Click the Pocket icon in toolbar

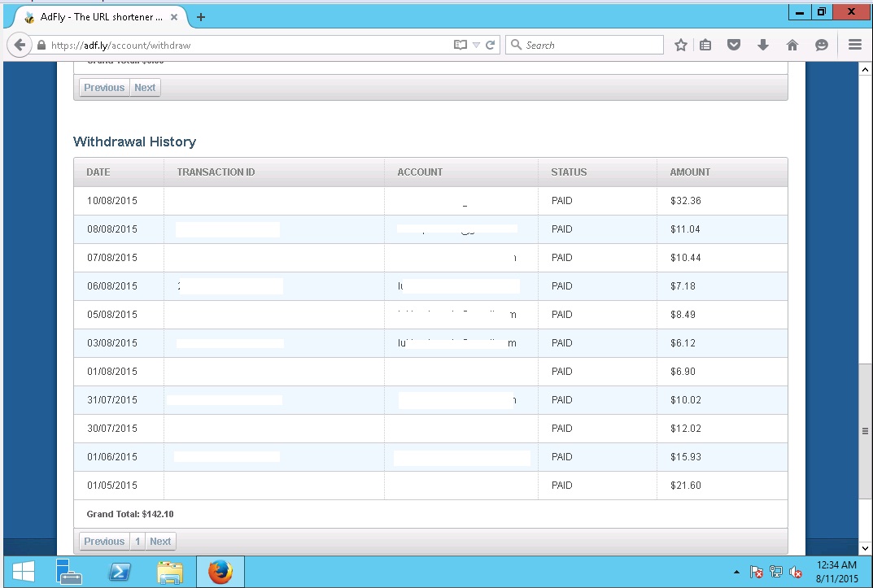coord(734,46)
